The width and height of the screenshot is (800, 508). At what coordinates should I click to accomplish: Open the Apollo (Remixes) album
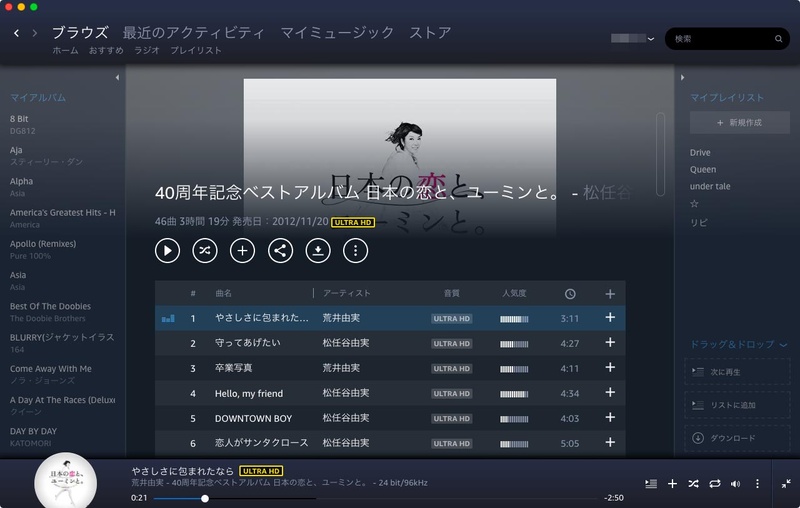[43, 244]
